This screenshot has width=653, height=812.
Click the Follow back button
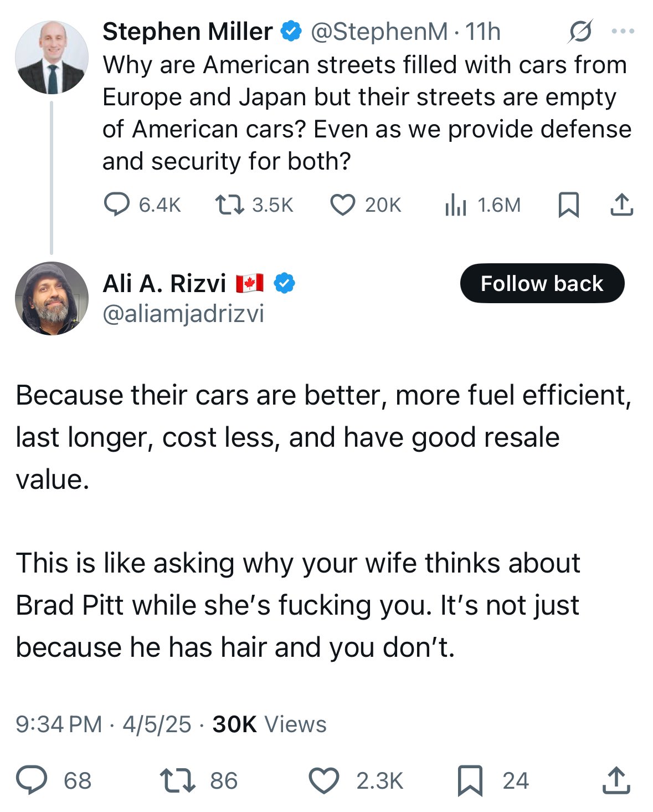pyautogui.click(x=542, y=283)
